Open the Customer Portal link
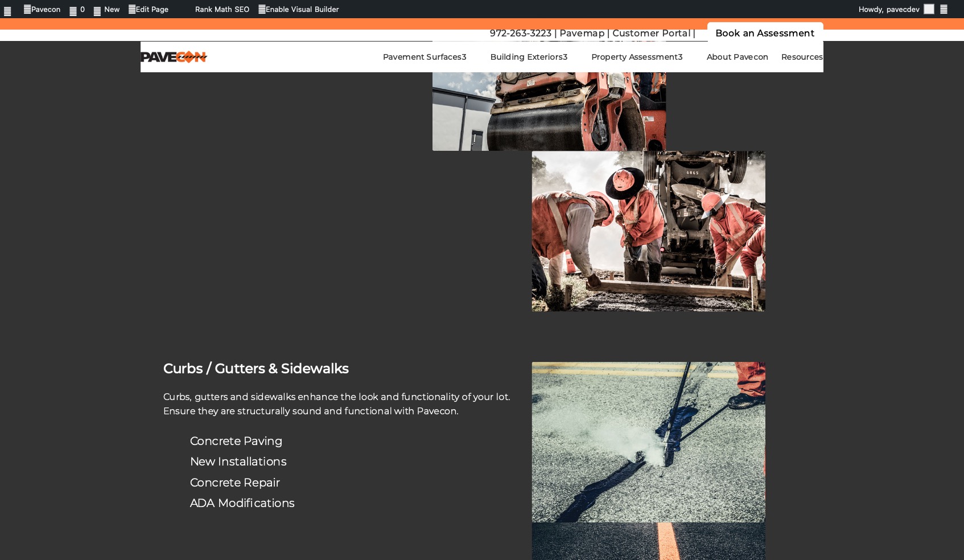 pos(651,33)
